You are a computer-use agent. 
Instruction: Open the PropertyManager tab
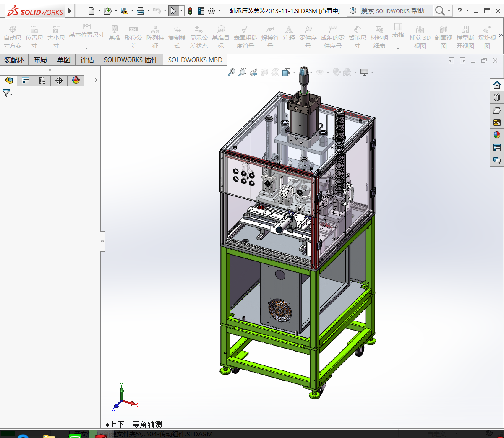click(x=26, y=80)
